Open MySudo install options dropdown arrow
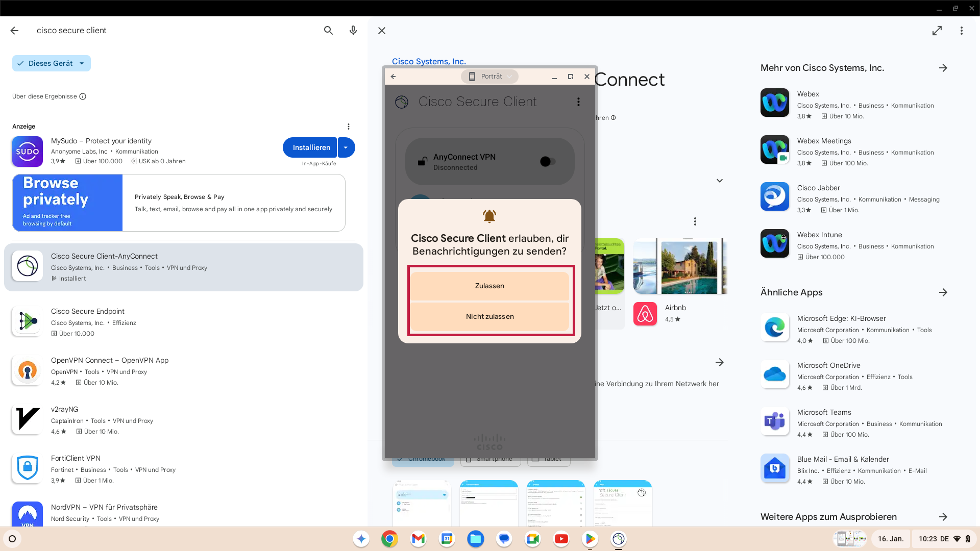 point(346,147)
